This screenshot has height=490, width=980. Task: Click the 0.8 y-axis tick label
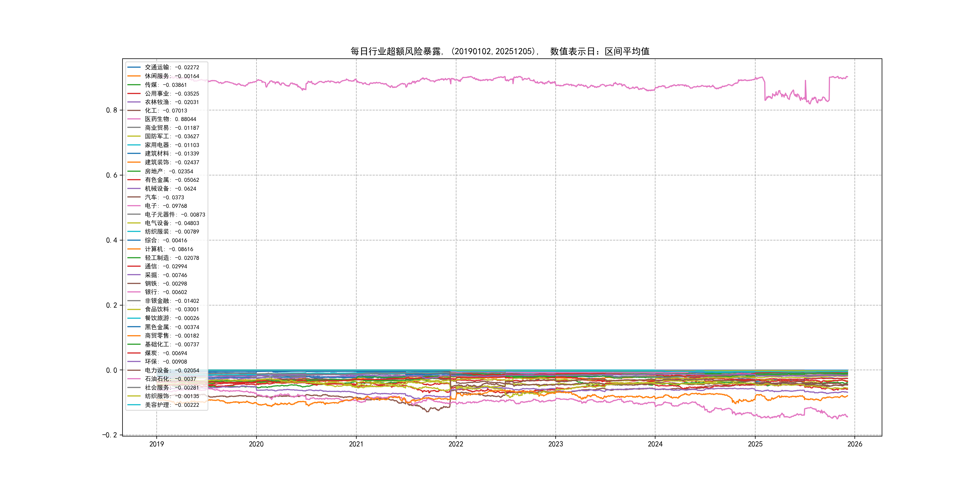(112, 110)
